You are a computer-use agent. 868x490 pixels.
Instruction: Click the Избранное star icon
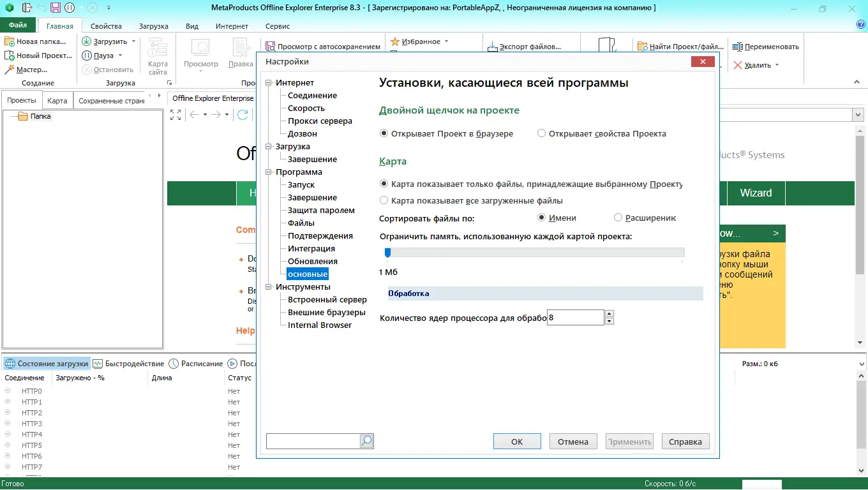point(395,41)
